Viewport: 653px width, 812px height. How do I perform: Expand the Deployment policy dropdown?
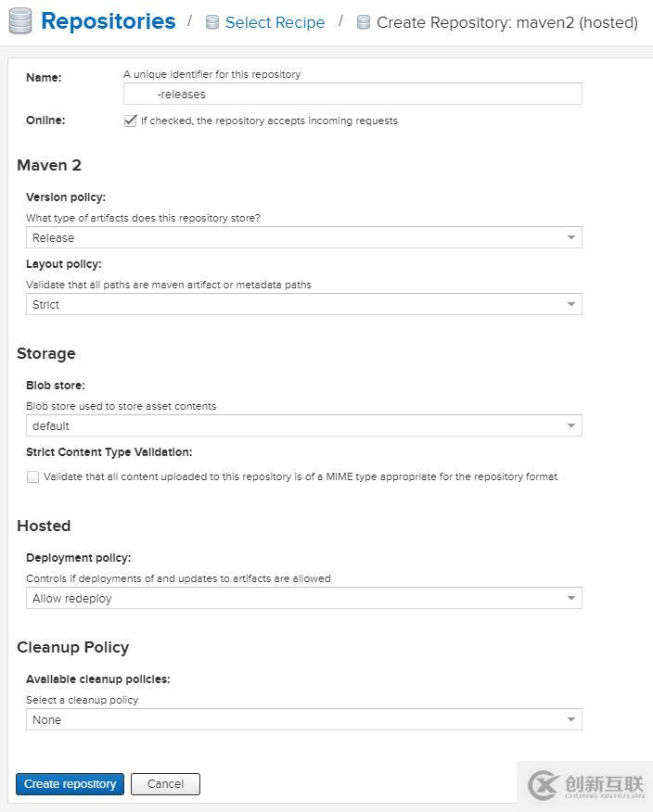click(x=571, y=599)
